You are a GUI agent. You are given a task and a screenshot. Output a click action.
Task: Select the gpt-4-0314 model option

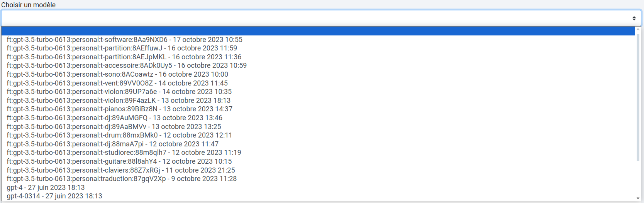pos(54,196)
